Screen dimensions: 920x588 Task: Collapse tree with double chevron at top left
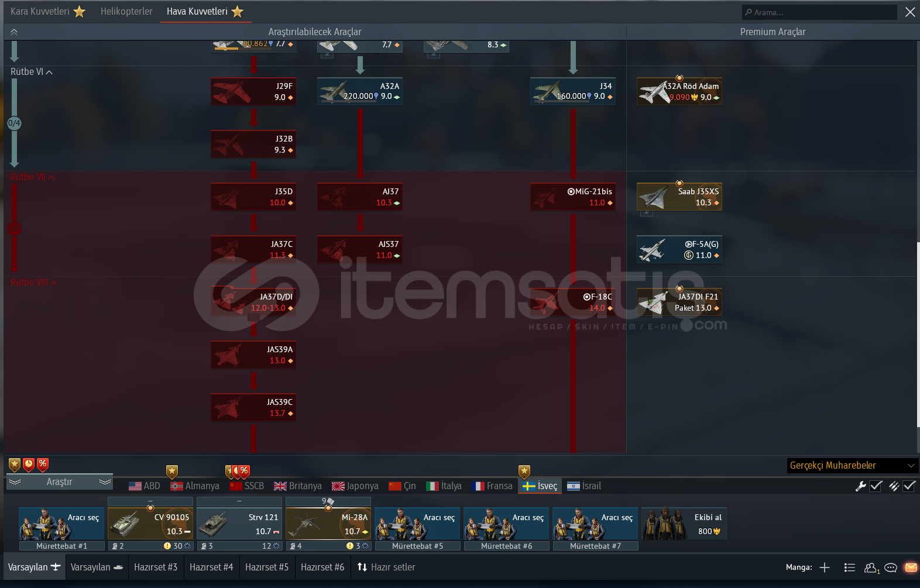(x=14, y=32)
